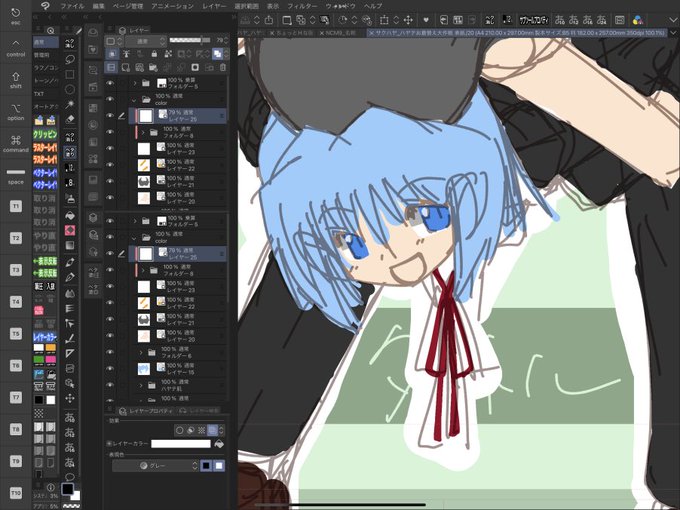The height and width of the screenshot is (510, 680).
Task: Open the ファイル menu
Action: coord(72,6)
